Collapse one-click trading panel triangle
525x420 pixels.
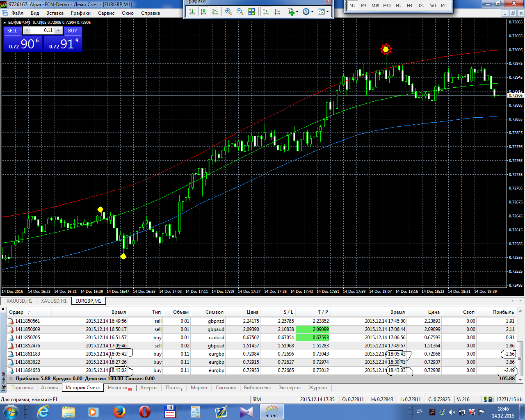click(x=5, y=22)
